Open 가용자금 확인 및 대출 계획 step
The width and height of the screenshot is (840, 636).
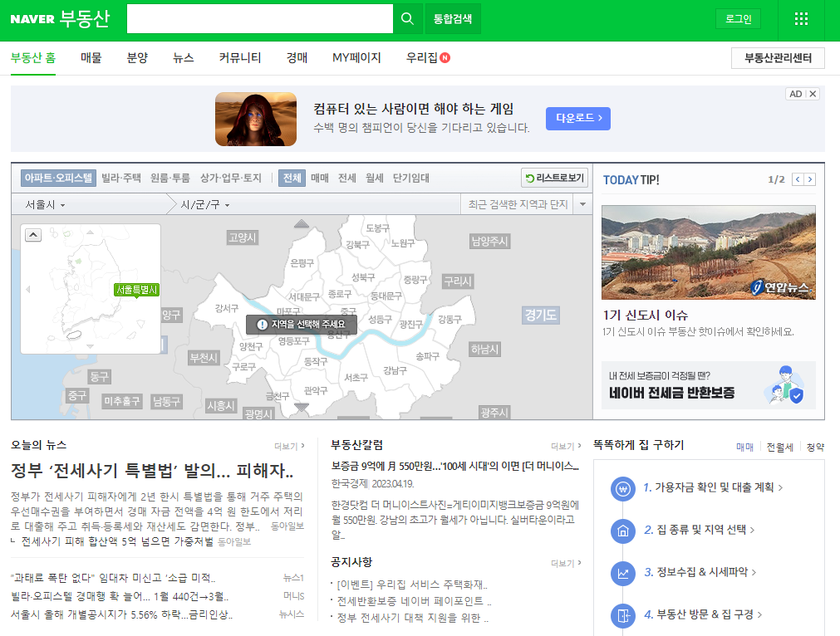(x=713, y=487)
